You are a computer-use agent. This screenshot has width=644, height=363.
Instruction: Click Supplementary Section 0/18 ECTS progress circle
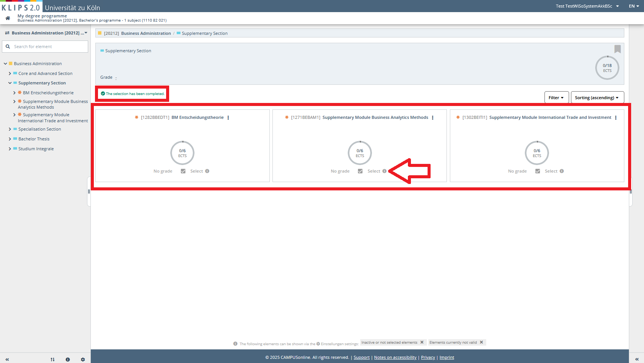click(607, 68)
